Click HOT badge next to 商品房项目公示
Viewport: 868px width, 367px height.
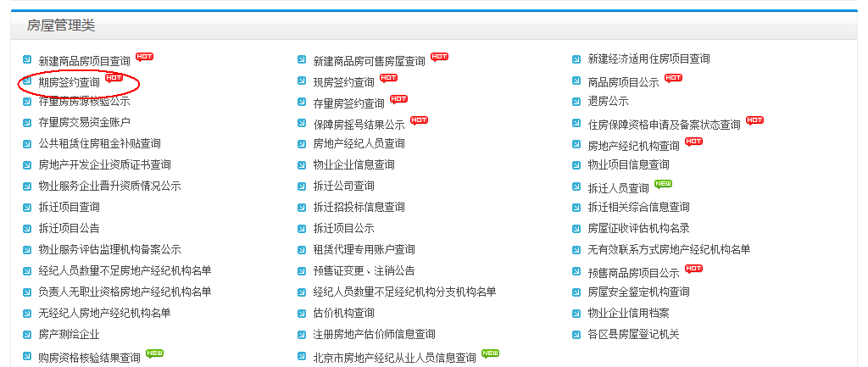point(673,78)
